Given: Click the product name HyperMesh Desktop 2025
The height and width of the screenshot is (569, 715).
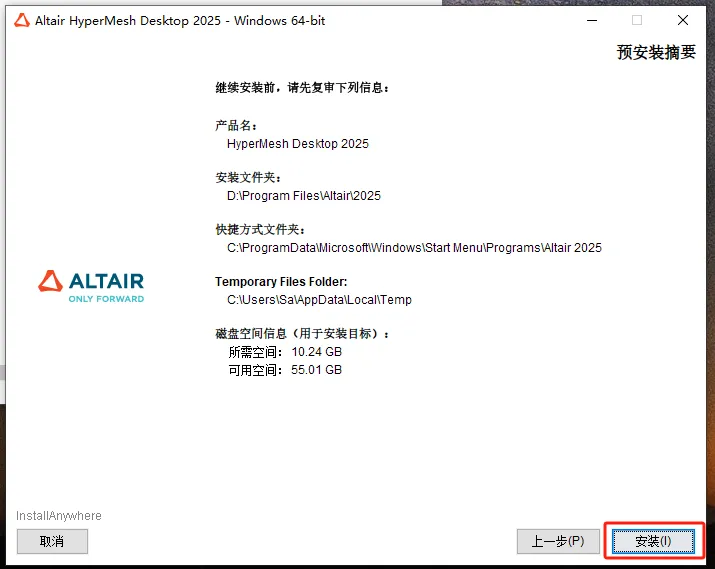Looking at the screenshot, I should point(298,144).
